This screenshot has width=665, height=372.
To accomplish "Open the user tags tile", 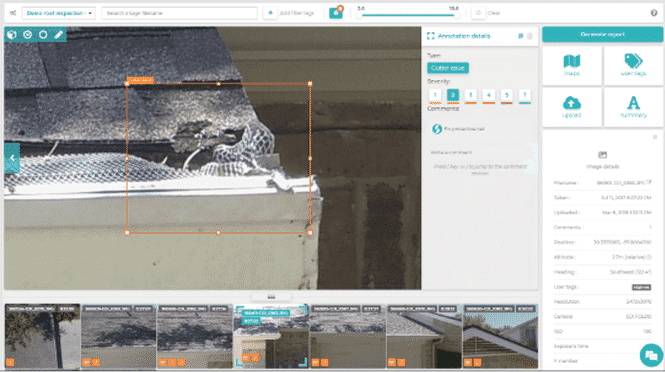I will [633, 65].
